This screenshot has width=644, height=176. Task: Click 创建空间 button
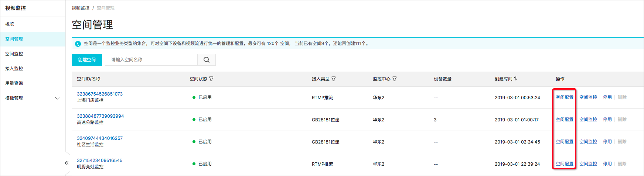(x=87, y=60)
